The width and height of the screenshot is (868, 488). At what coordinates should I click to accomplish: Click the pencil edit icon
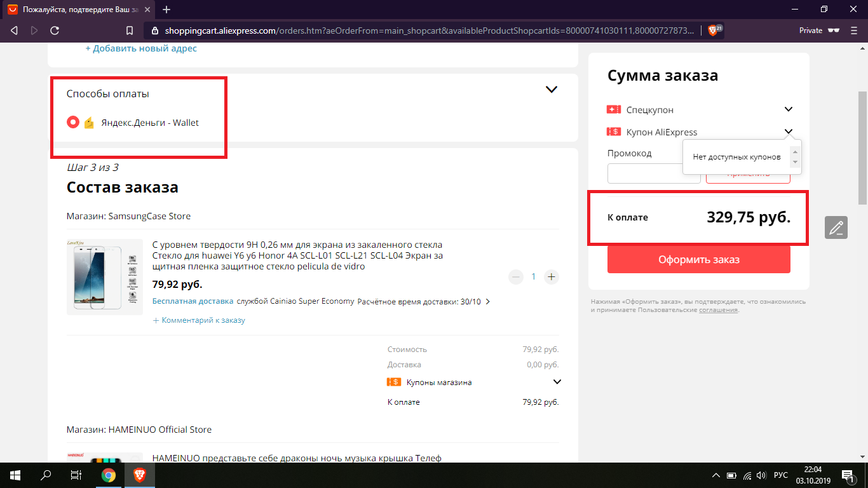click(x=836, y=227)
